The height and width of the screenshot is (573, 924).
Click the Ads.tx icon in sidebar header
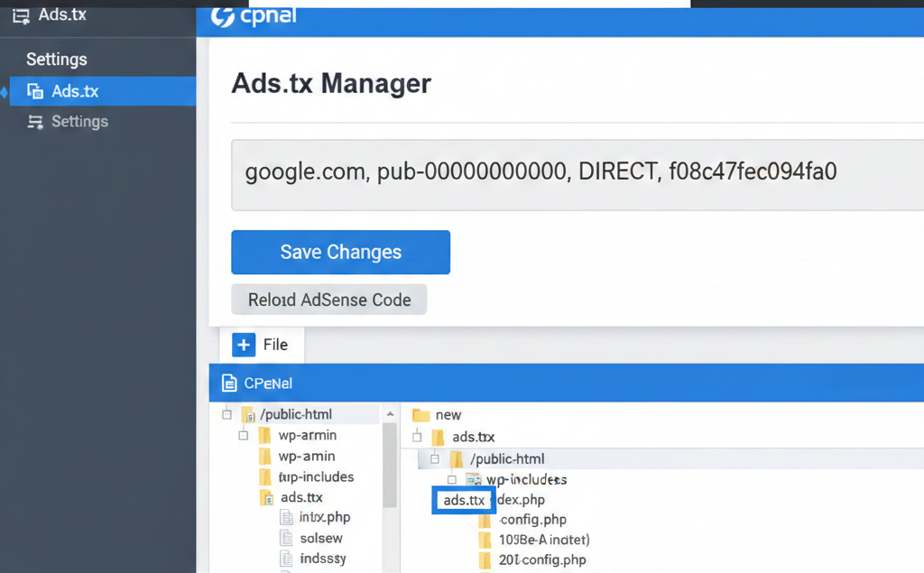21,15
